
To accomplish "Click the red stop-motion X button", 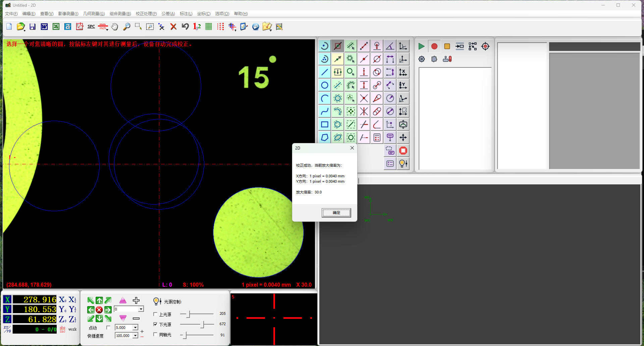I will [x=99, y=310].
